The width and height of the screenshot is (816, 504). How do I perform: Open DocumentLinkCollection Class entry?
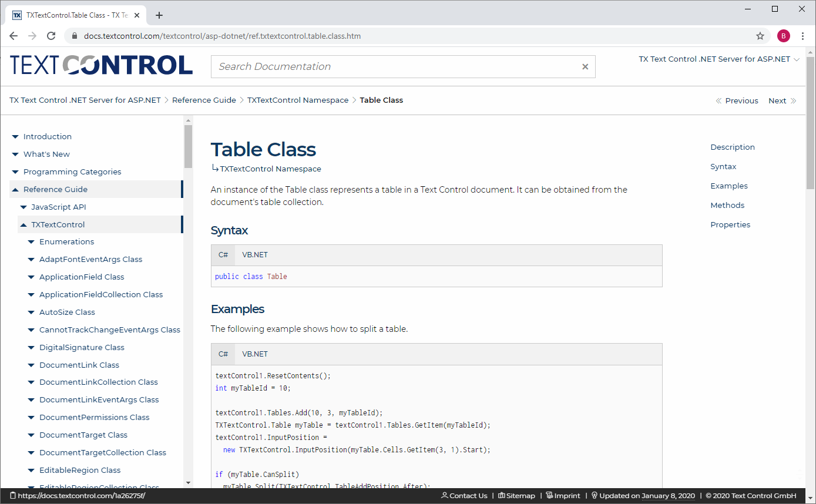(99, 382)
